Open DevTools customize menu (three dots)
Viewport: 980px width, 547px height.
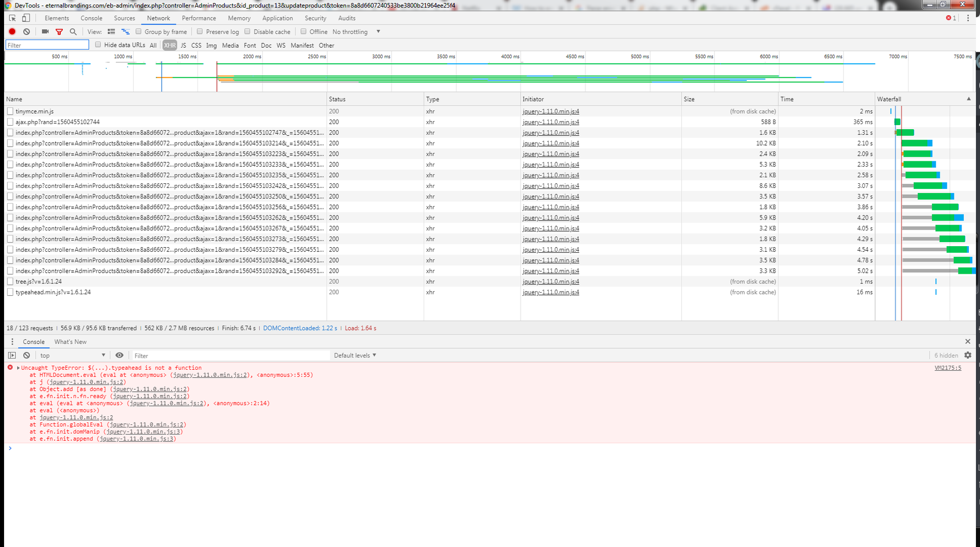pos(968,18)
